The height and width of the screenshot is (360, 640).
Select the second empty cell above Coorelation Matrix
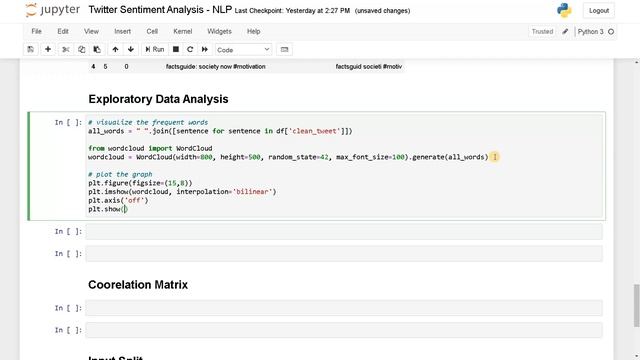[344, 253]
